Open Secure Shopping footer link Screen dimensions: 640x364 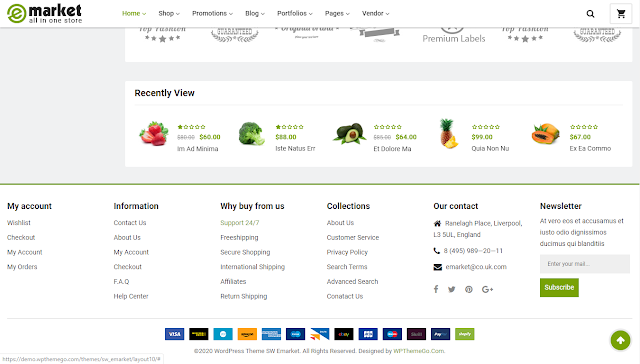point(245,252)
